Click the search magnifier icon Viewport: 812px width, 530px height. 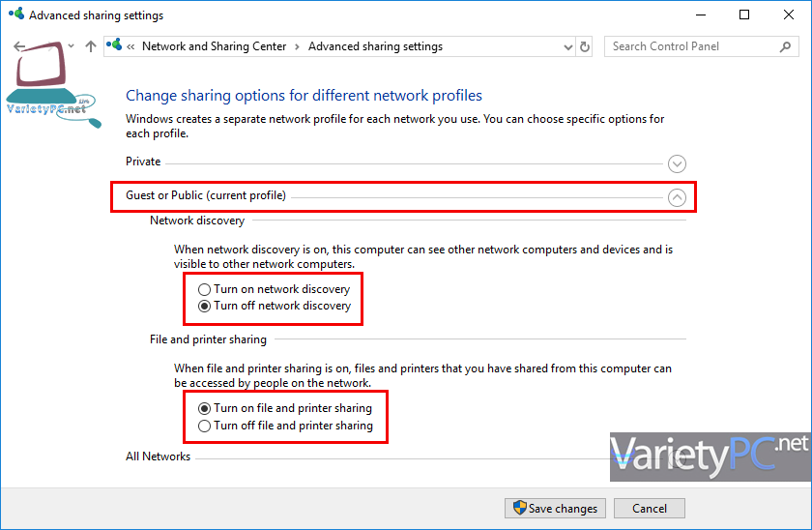pyautogui.click(x=785, y=46)
